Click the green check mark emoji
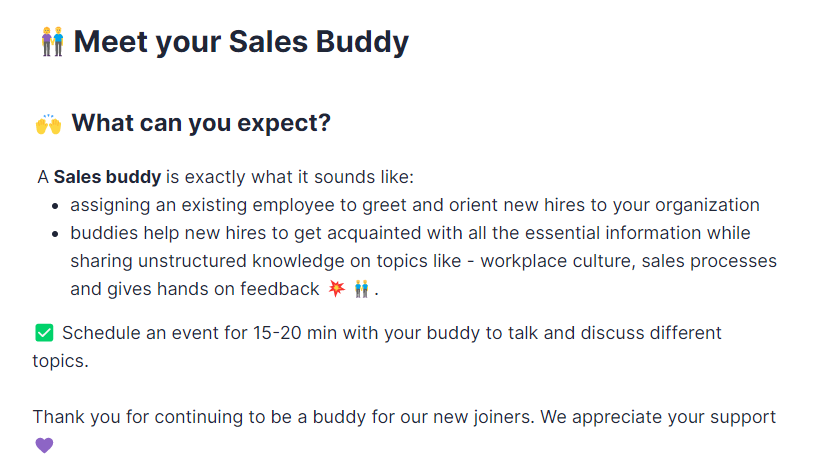The width and height of the screenshot is (814, 471). pyautogui.click(x=44, y=333)
